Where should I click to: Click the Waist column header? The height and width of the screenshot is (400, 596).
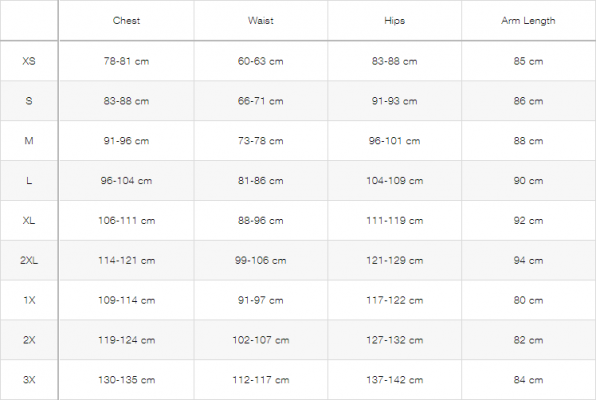(260, 21)
